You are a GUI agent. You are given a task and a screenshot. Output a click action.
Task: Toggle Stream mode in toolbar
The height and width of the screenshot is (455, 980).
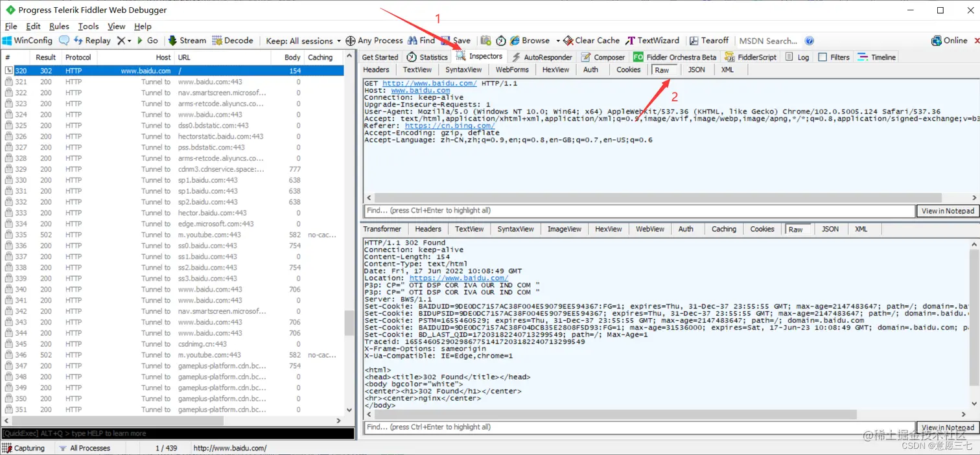[187, 40]
